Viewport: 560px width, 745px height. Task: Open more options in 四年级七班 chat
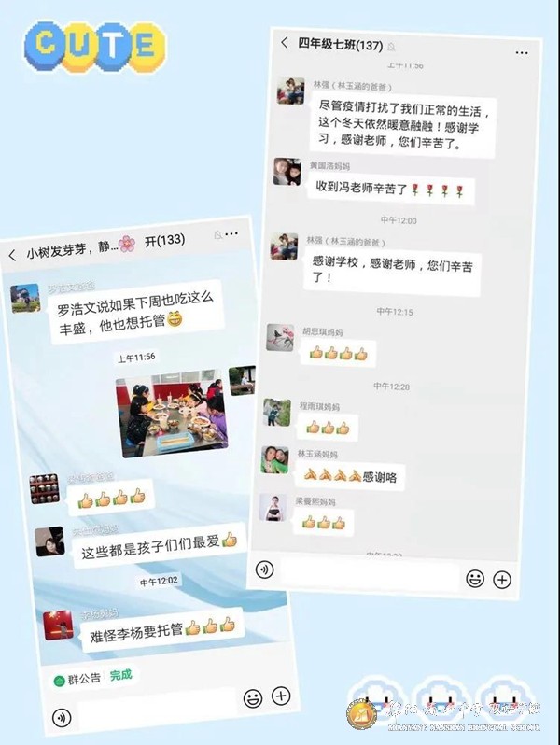(x=522, y=52)
